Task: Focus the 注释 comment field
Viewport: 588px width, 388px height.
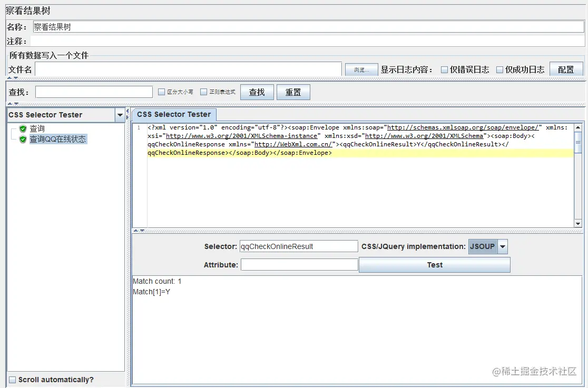Action: (x=308, y=41)
